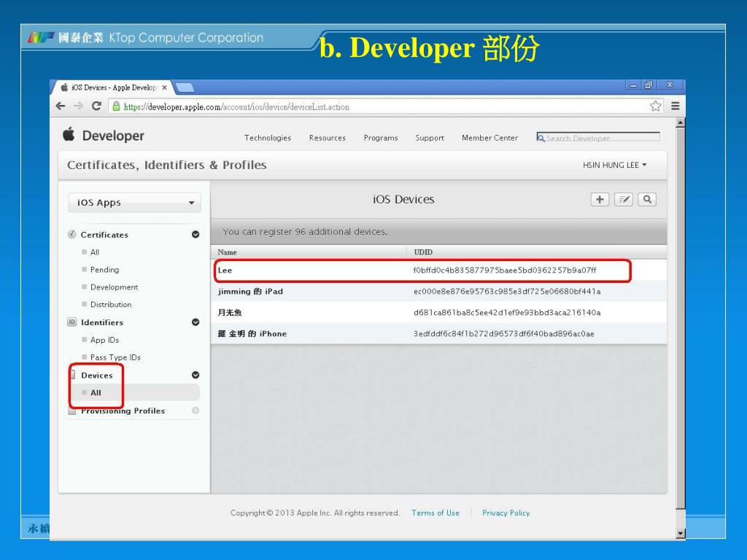
Task: Click the UDID starting with f0bffd0c
Action: [x=505, y=271]
